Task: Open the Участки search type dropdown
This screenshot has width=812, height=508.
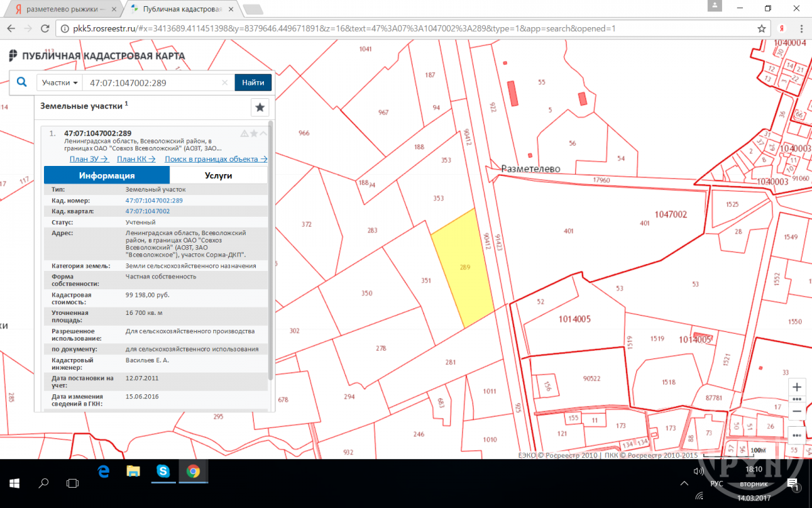Action: point(60,83)
